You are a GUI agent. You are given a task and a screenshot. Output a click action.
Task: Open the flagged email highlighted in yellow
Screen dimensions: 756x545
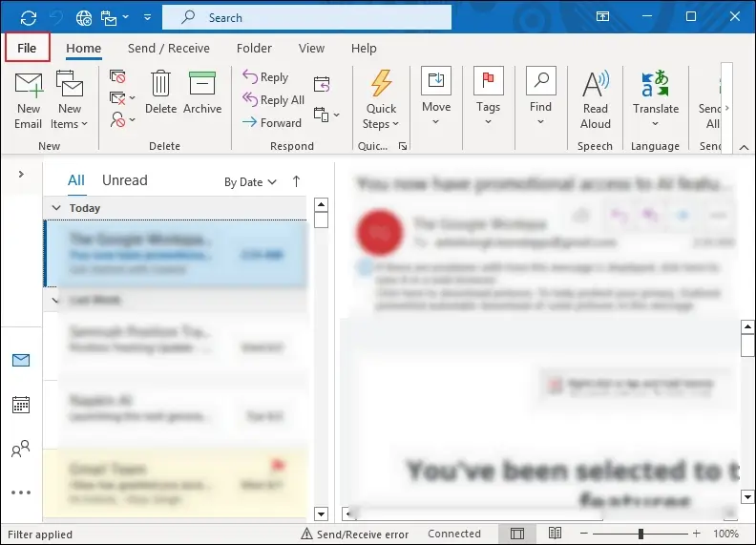click(175, 483)
